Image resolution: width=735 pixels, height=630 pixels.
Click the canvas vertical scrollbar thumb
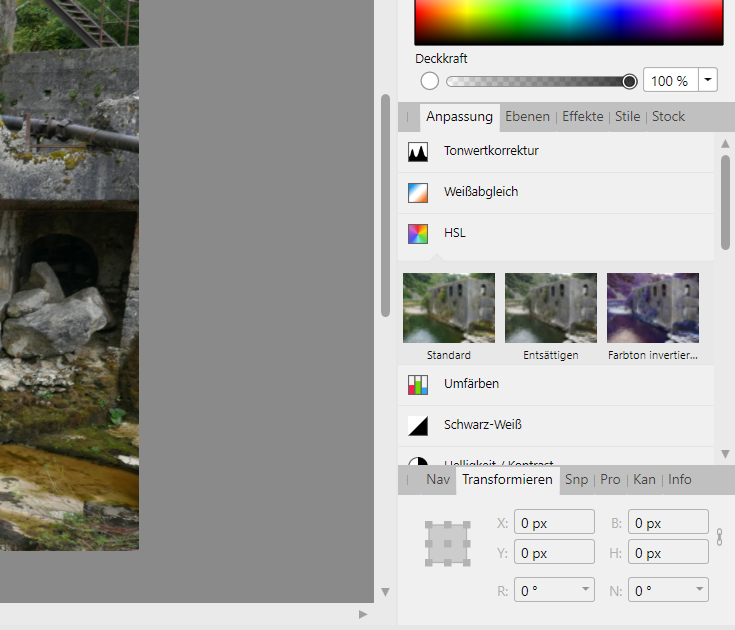point(385,206)
